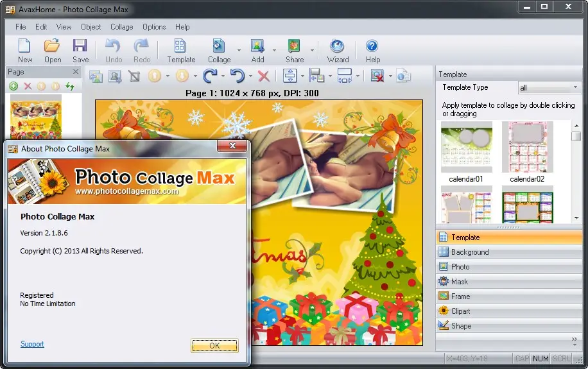Click OK in the About dialog
Screen dimensions: 588x369
[214, 345]
